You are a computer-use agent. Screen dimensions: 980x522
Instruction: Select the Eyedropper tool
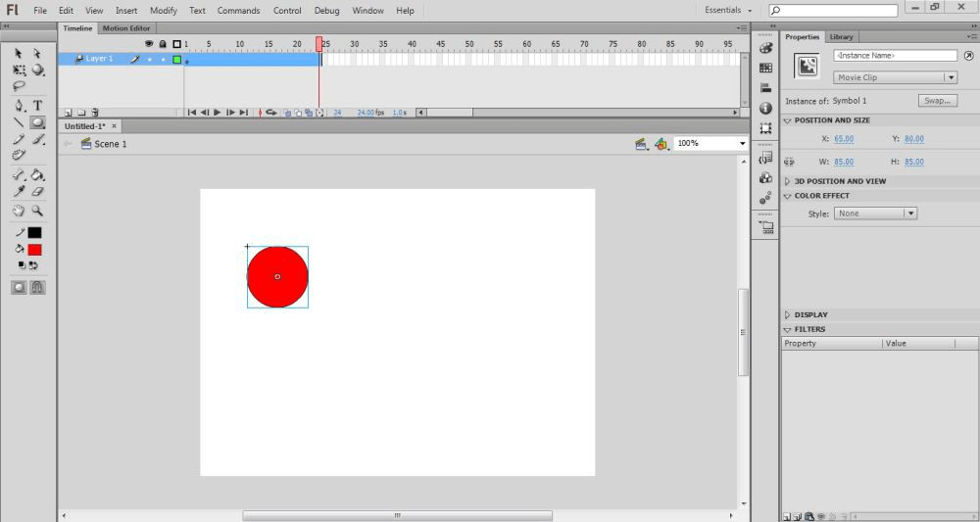(x=19, y=192)
